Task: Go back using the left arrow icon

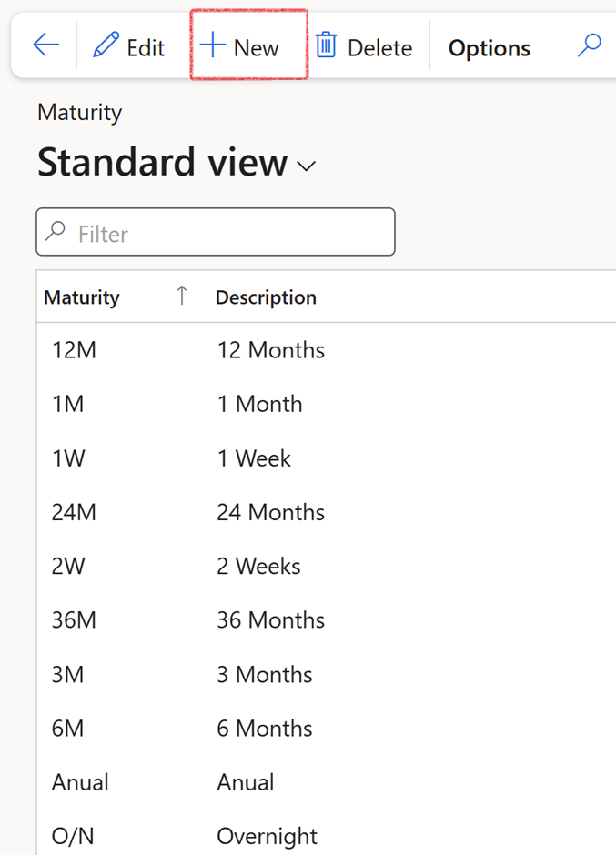Action: click(45, 45)
